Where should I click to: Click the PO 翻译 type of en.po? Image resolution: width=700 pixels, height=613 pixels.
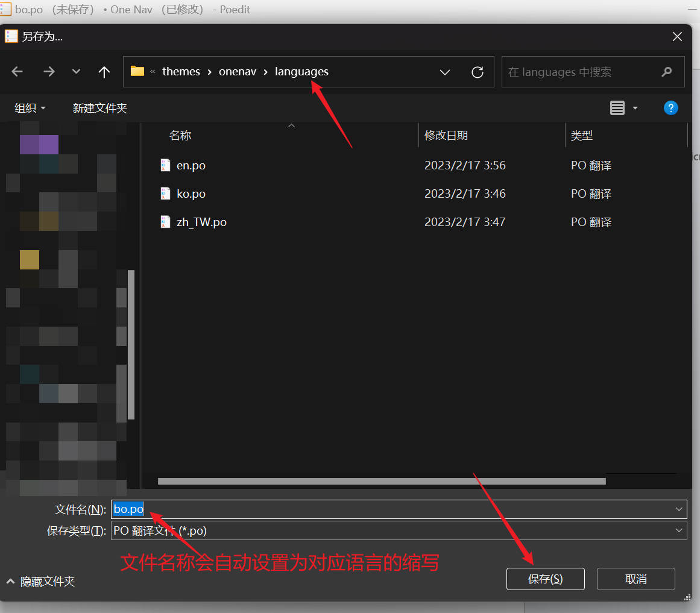coord(591,166)
